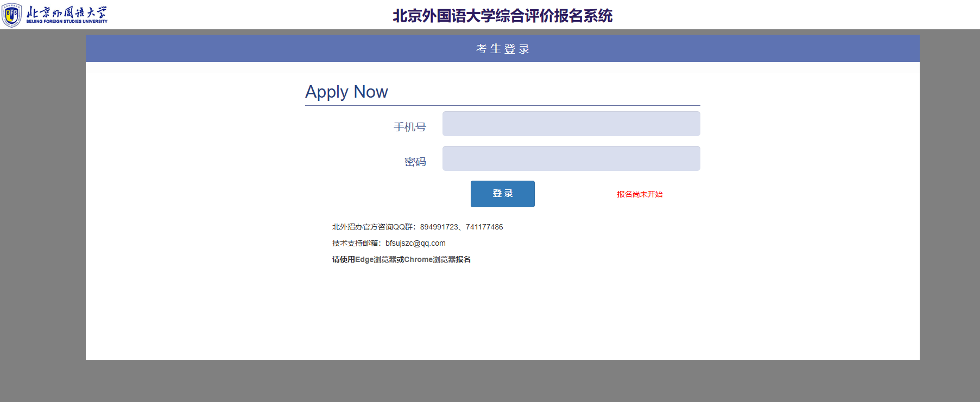Click the red 报名尚未开始 notice text
Viewport: 980px width, 402px height.
pos(639,194)
